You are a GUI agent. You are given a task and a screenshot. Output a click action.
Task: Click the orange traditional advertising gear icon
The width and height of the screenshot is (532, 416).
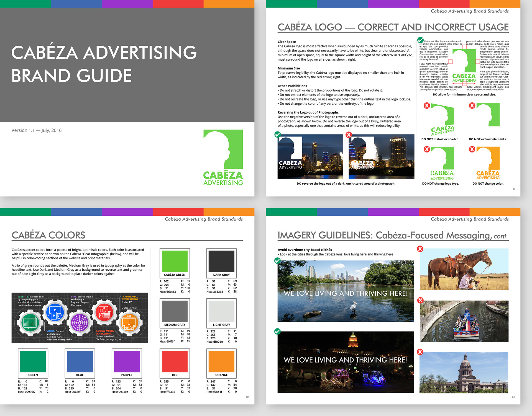point(129,323)
